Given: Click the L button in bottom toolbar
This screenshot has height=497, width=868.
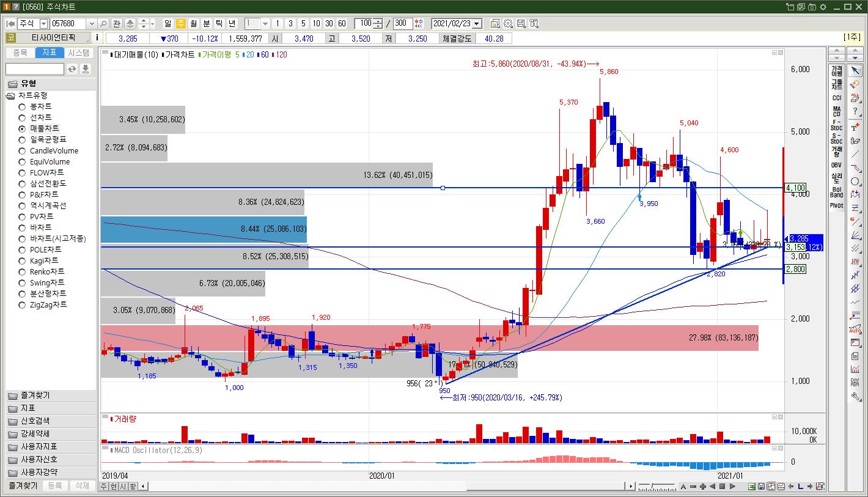Looking at the screenshot, I should click(800, 487).
